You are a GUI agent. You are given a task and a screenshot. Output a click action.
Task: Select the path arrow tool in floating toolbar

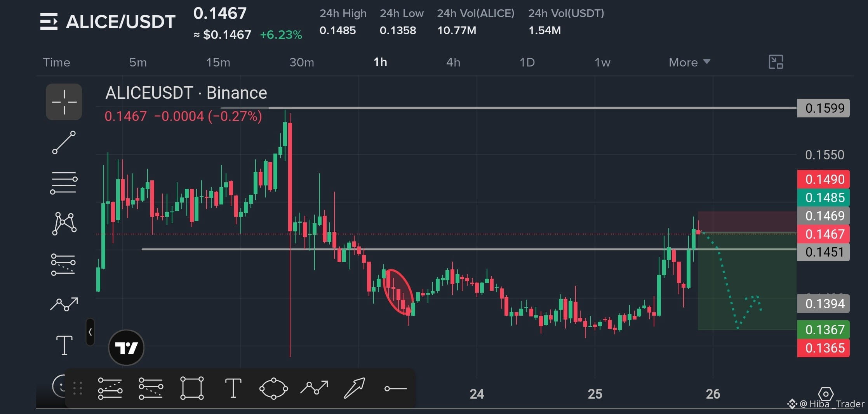coord(314,388)
